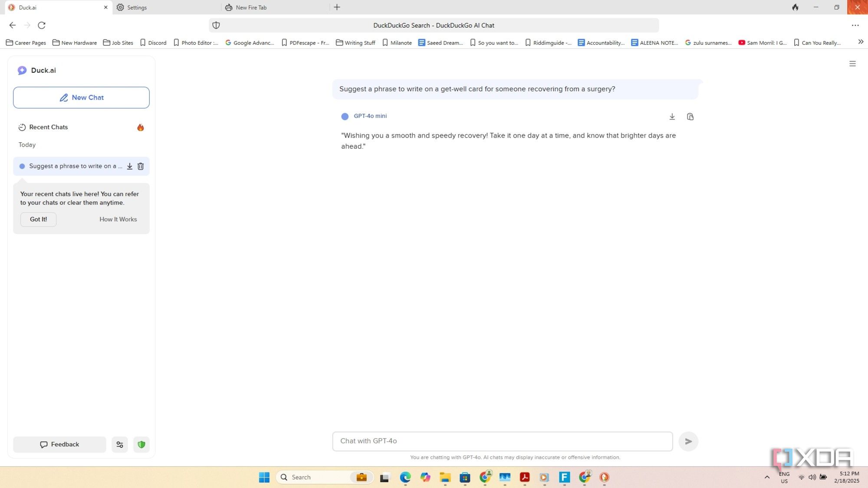868x488 pixels.
Task: Open the ALEENA NOTE... bookmark
Action: click(654, 43)
